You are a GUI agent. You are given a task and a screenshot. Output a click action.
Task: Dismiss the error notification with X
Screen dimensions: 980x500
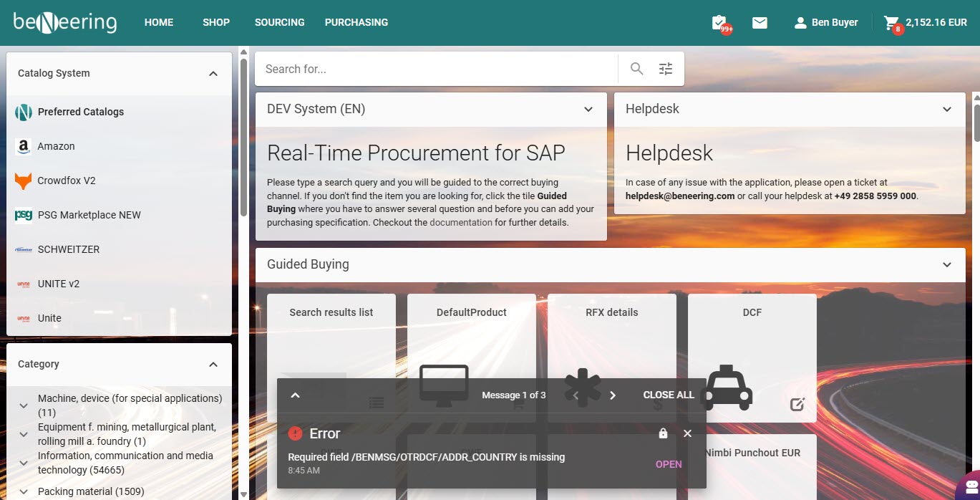coord(687,433)
